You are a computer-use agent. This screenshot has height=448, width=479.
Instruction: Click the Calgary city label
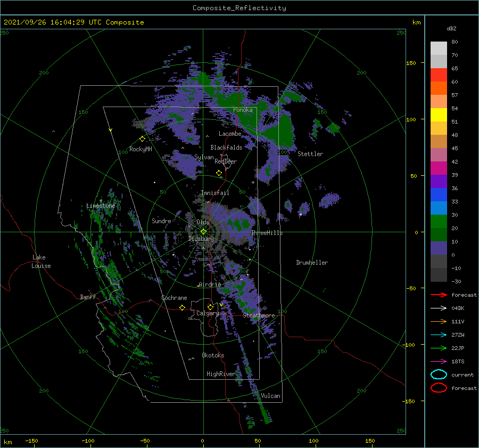coord(208,313)
